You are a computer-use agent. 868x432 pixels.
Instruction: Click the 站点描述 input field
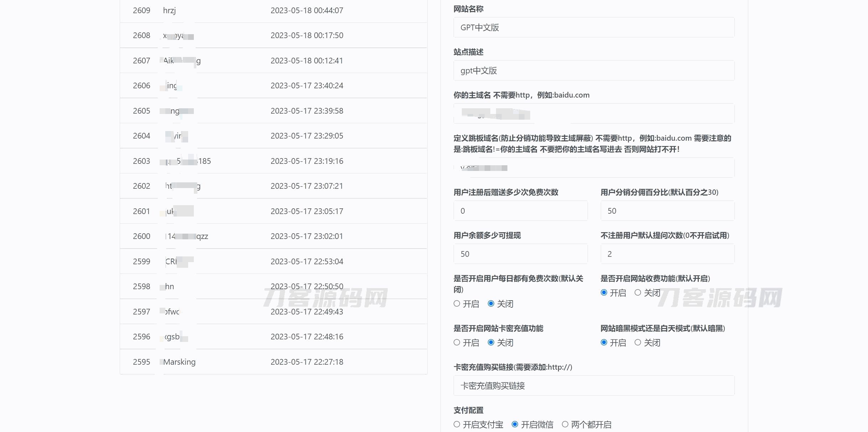(594, 71)
